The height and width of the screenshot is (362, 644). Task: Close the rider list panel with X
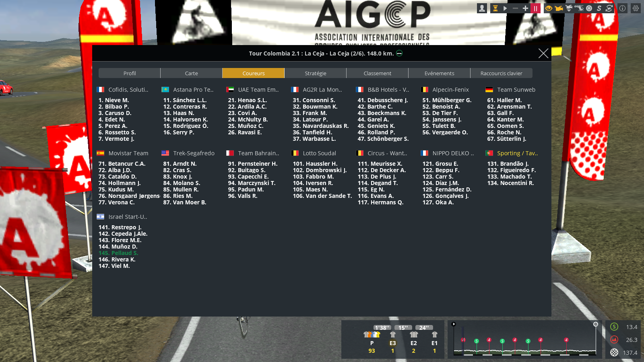[543, 53]
